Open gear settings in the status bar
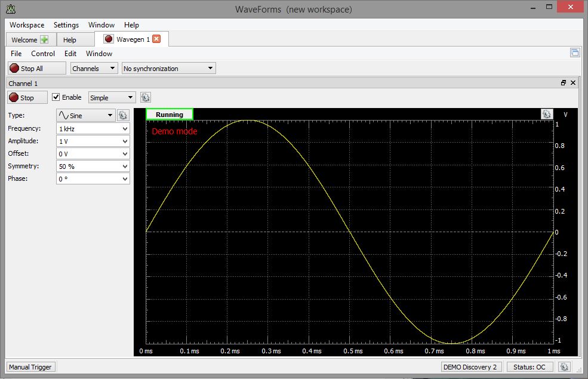The width and height of the screenshot is (588, 379). coord(564,366)
